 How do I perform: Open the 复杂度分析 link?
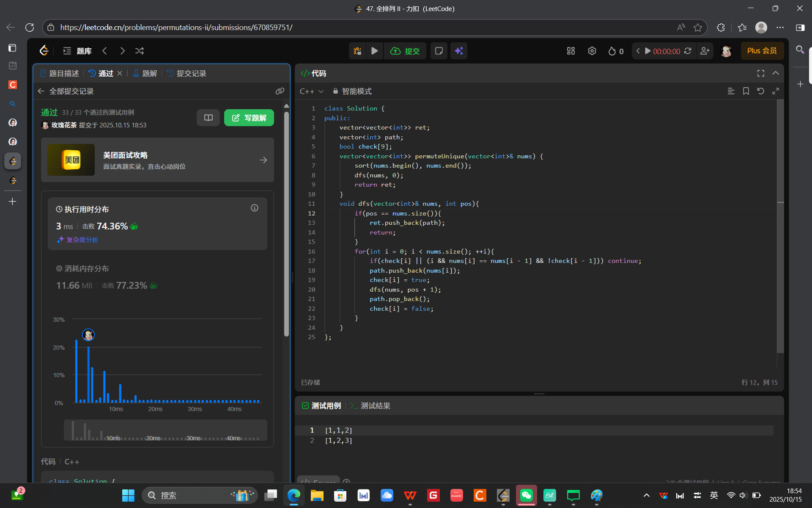click(x=82, y=240)
